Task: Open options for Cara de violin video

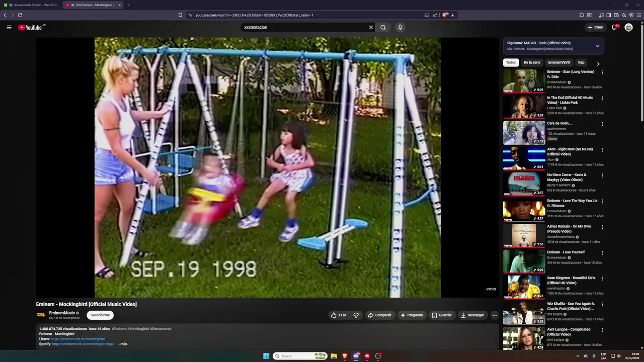Action: coord(602,124)
